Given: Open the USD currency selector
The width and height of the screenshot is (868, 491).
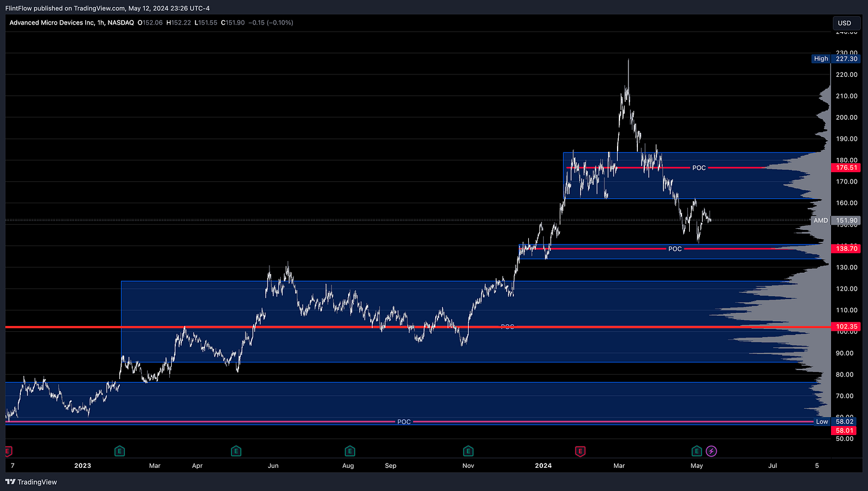Looking at the screenshot, I should 846,23.
